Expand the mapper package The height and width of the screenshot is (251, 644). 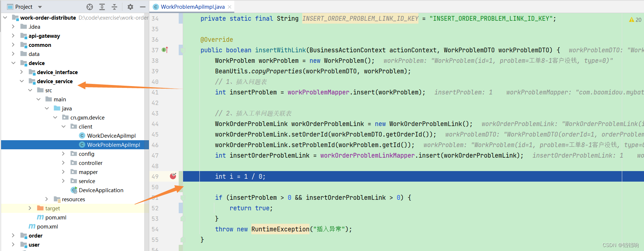coord(63,172)
